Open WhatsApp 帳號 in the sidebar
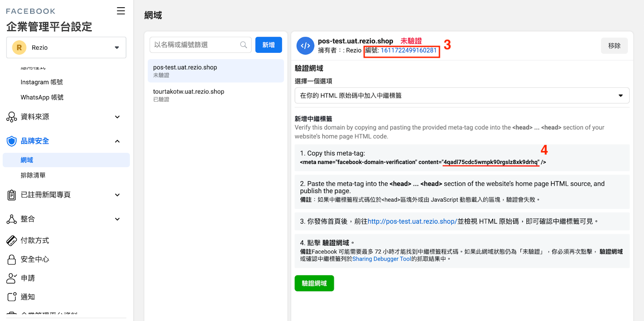 coord(42,97)
